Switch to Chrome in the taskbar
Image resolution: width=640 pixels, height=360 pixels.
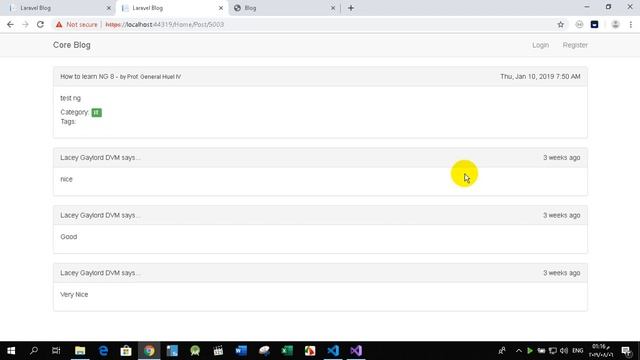(x=149, y=351)
